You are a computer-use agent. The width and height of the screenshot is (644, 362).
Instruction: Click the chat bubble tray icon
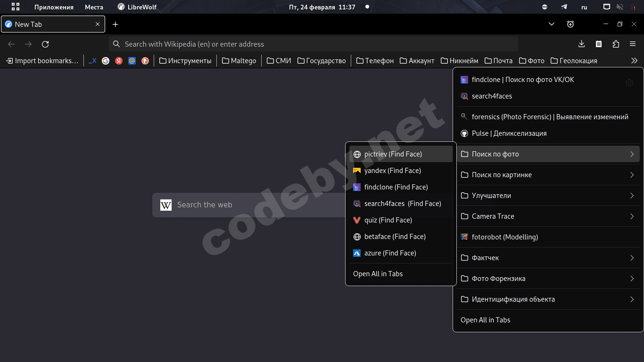(545, 7)
